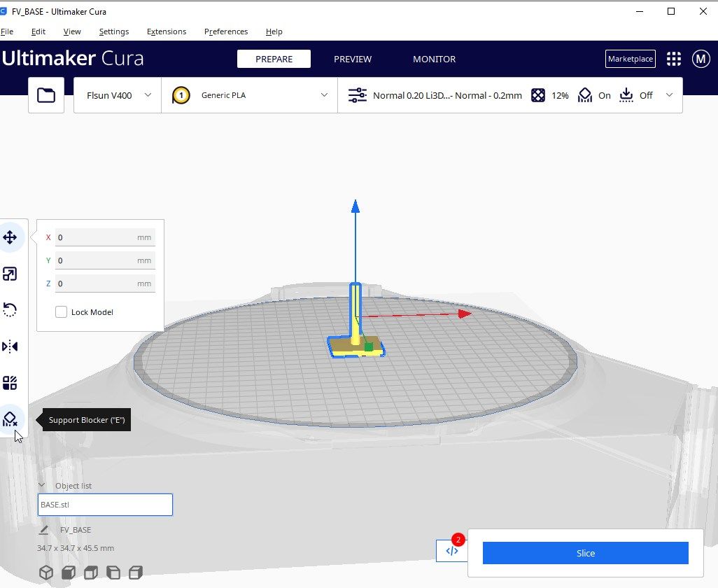Click the extruder 1 material icon

click(181, 95)
